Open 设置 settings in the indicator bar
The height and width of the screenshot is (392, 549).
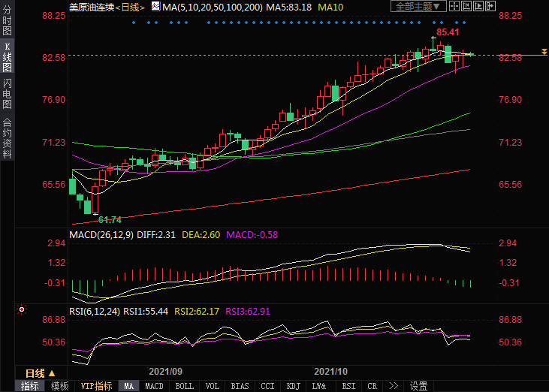(418, 386)
